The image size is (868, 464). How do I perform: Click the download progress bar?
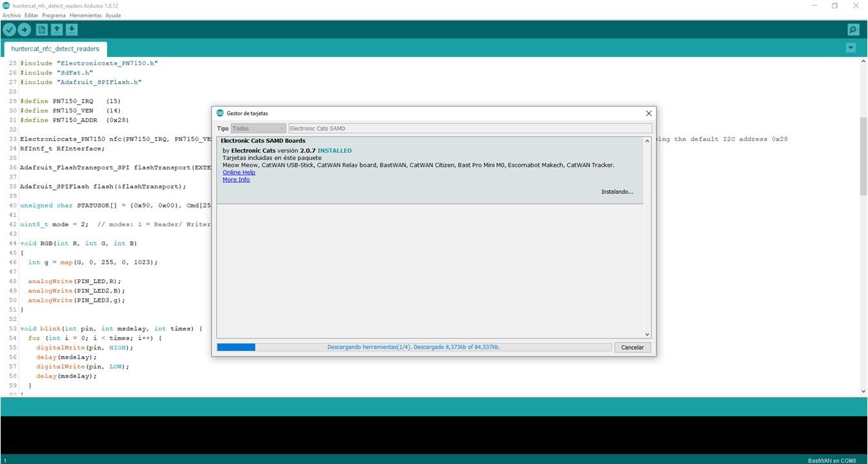pos(414,347)
